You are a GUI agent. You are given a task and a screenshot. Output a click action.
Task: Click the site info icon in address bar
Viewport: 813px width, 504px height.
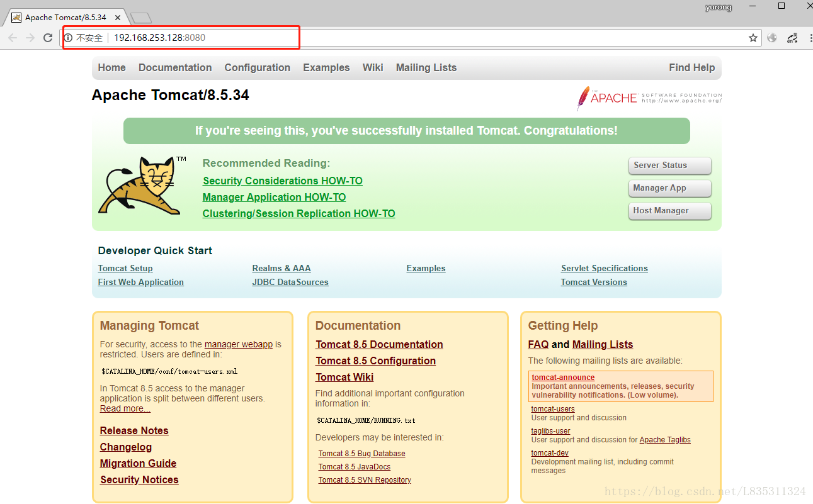[x=69, y=38]
